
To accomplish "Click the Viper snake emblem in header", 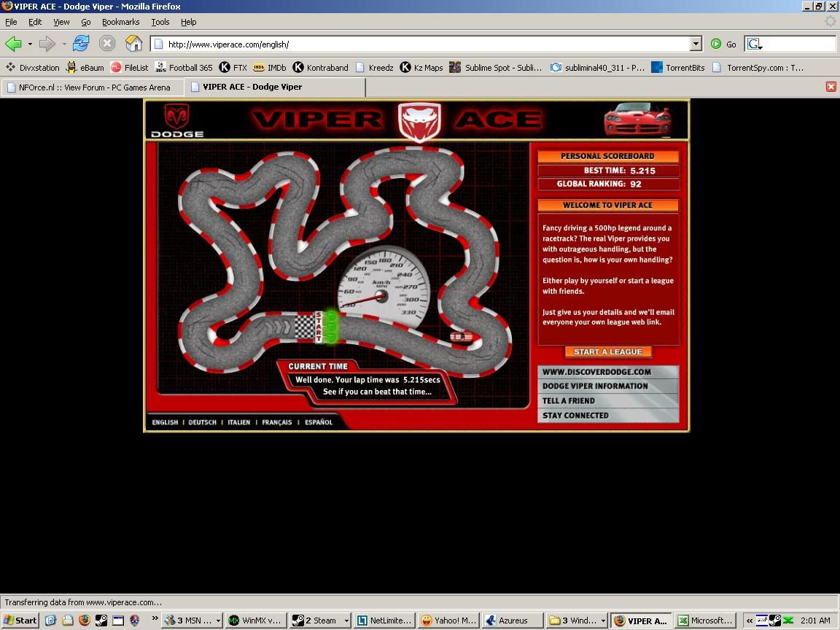I will pyautogui.click(x=419, y=121).
